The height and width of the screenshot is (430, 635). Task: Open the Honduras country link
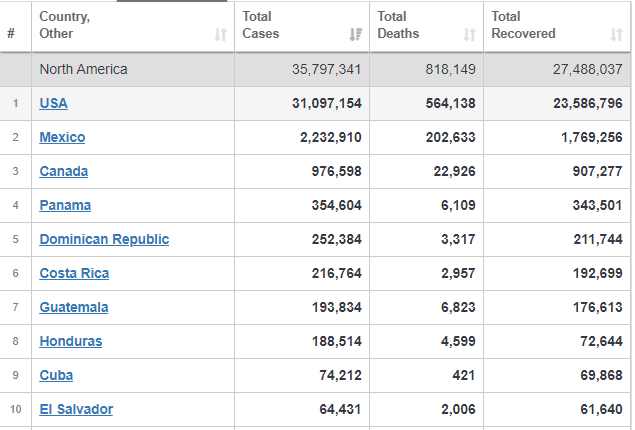coord(71,341)
